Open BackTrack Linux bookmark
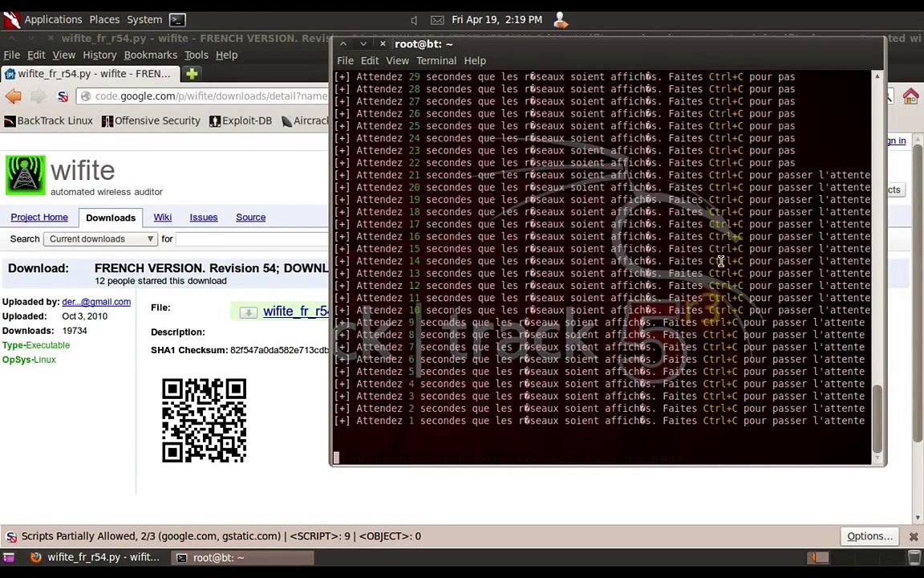This screenshot has height=578, width=924. [x=48, y=121]
